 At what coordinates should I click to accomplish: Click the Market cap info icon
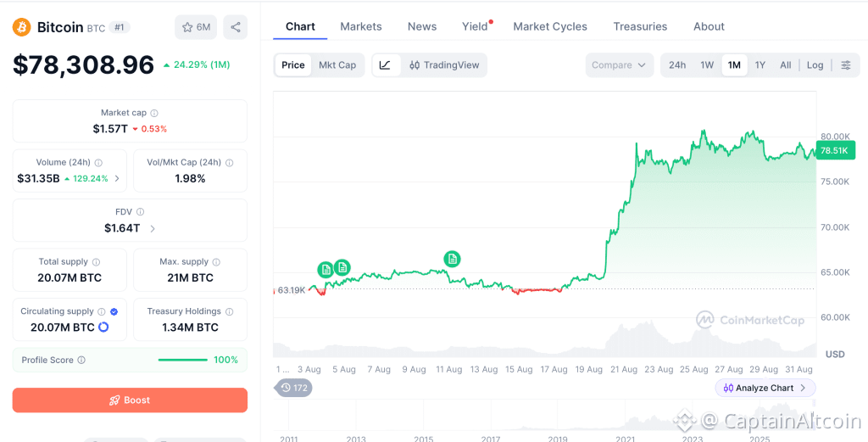tap(154, 113)
